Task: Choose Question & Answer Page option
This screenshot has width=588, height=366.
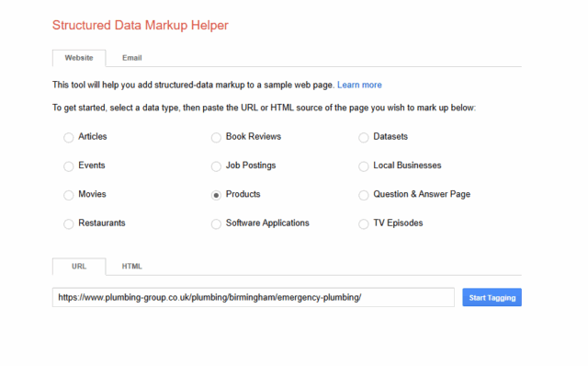Action: (x=364, y=195)
